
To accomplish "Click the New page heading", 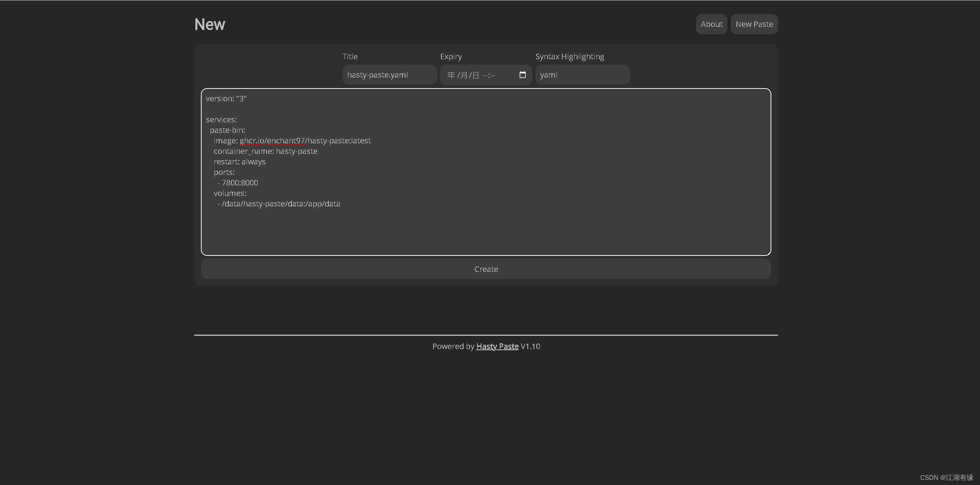I will coord(209,25).
